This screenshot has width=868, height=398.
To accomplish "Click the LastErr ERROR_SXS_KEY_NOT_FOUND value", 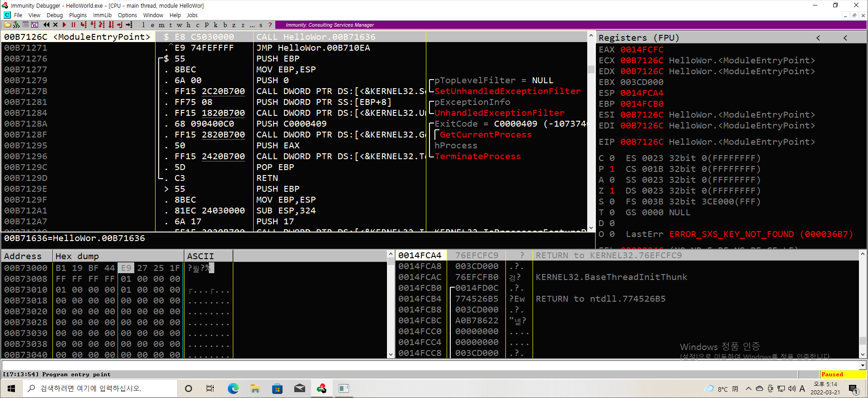I will tap(761, 234).
